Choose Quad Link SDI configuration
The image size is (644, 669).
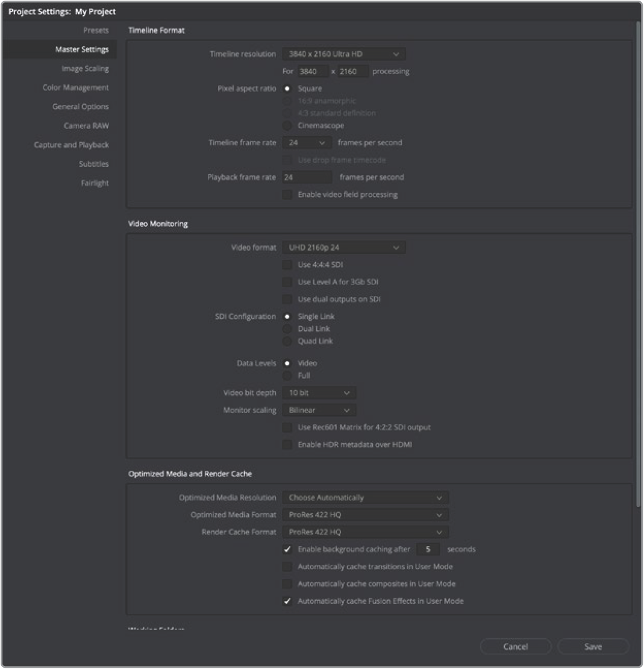point(287,341)
